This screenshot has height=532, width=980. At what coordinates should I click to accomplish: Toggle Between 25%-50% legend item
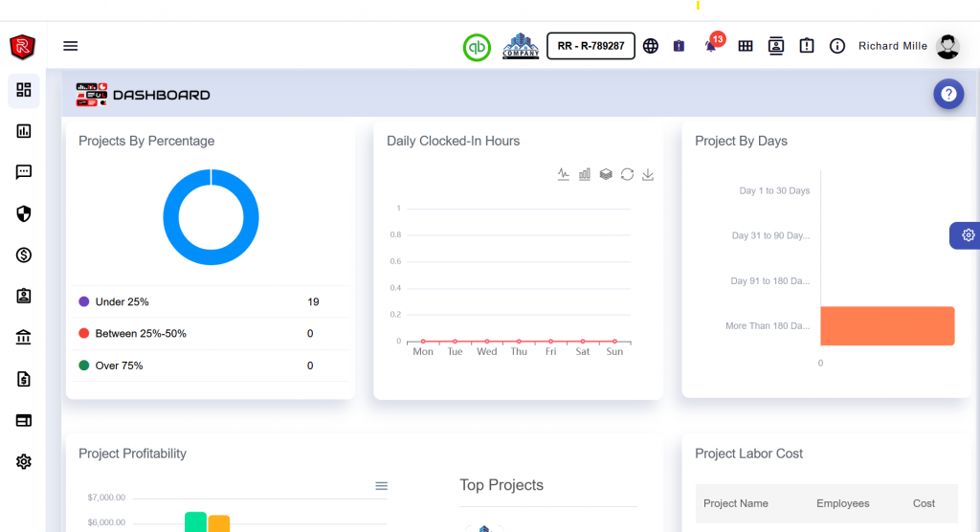(140, 334)
